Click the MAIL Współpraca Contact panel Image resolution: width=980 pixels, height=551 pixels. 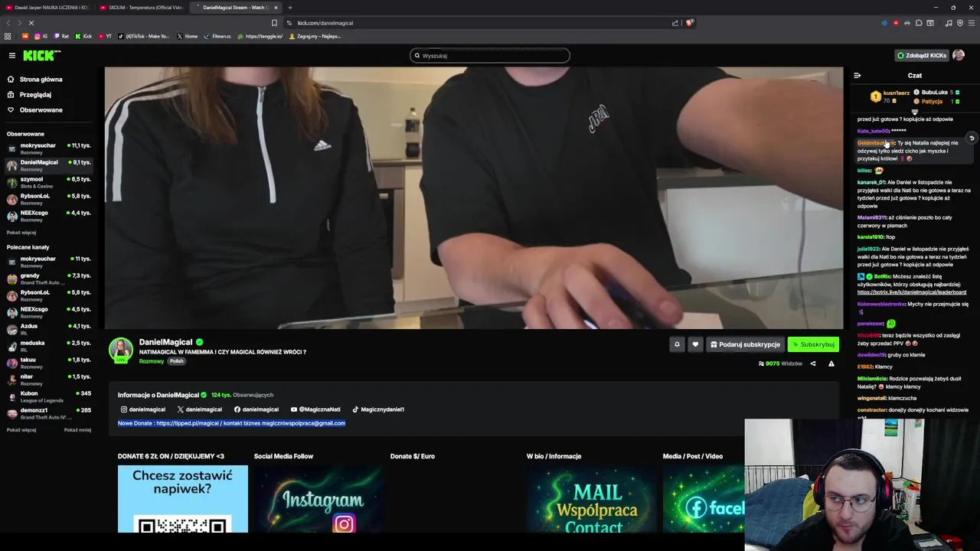click(592, 499)
